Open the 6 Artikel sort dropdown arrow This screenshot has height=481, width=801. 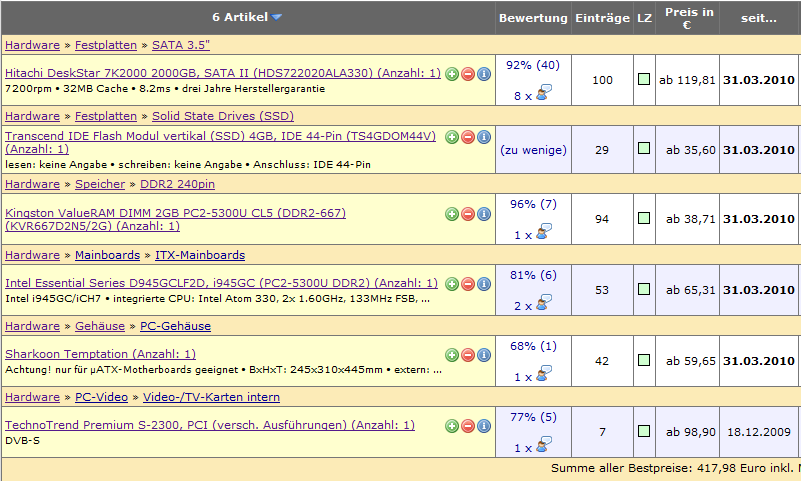pyautogui.click(x=276, y=17)
